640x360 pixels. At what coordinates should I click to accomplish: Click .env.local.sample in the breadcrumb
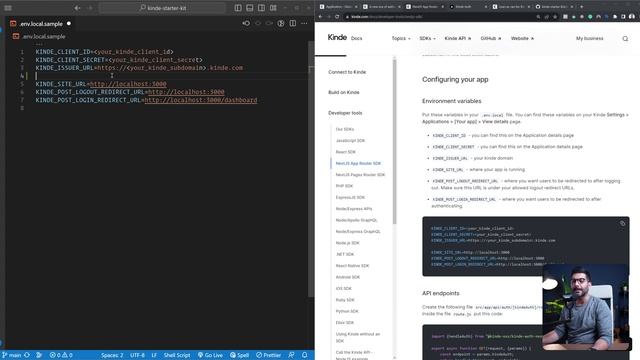tap(44, 36)
